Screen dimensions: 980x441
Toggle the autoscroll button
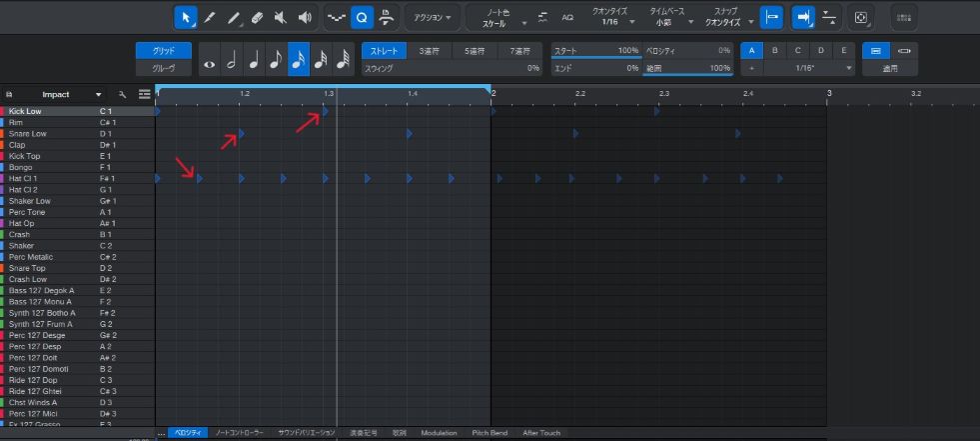coord(802,17)
